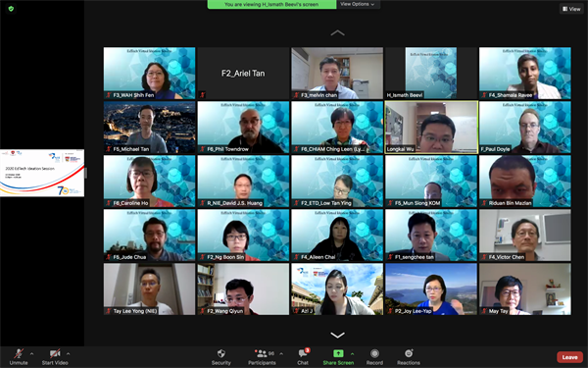Open the View Options dropdown
The height and width of the screenshot is (368, 588).
point(358,4)
